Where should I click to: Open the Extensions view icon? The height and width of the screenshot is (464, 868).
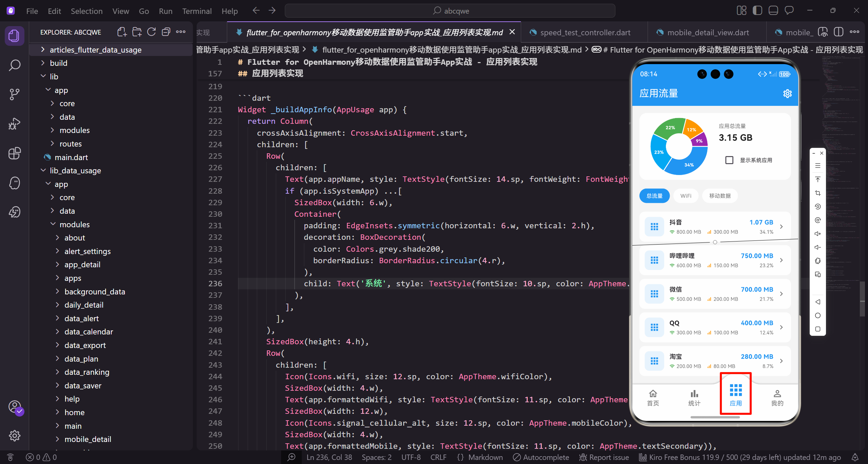tap(14, 153)
